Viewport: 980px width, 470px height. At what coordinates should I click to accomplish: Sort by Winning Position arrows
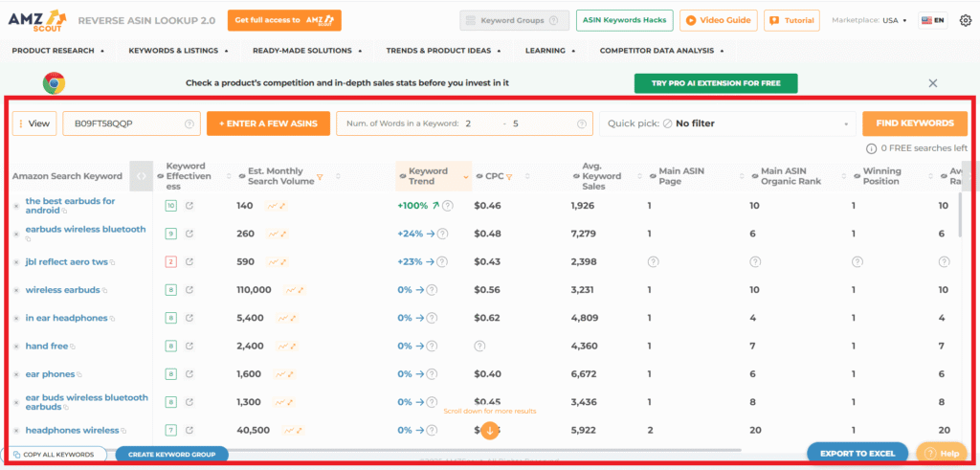point(928,177)
